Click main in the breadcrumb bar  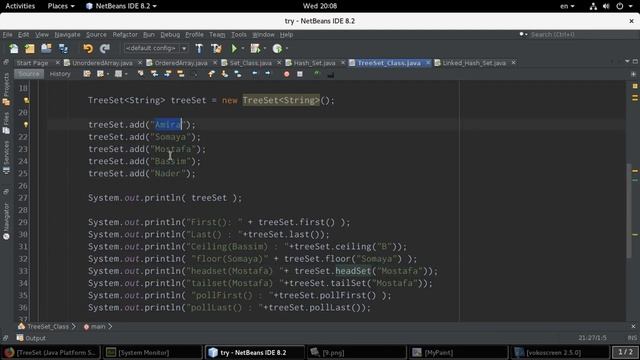pos(98,327)
